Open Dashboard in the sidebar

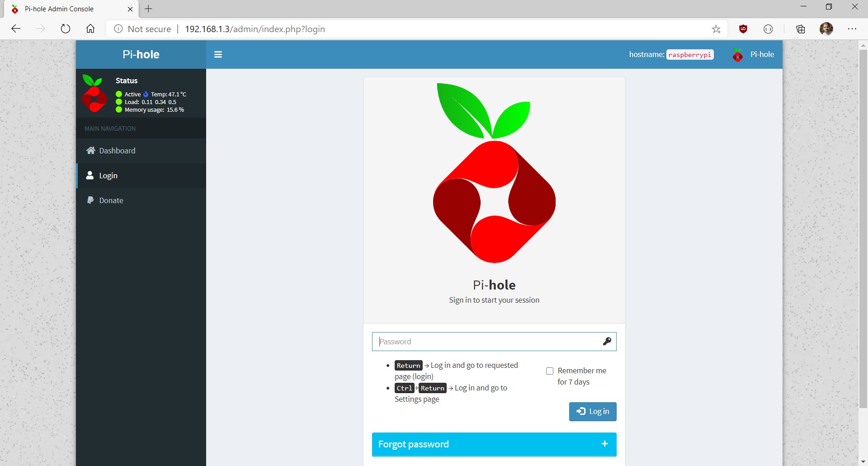pyautogui.click(x=141, y=151)
